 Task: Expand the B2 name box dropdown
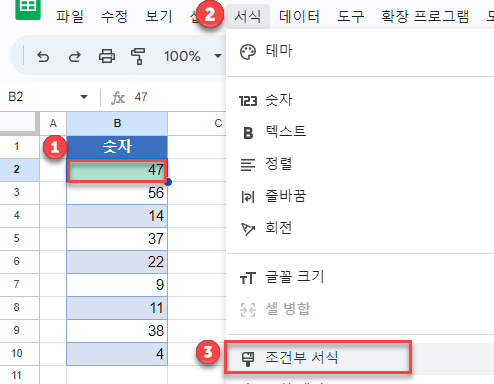[84, 97]
